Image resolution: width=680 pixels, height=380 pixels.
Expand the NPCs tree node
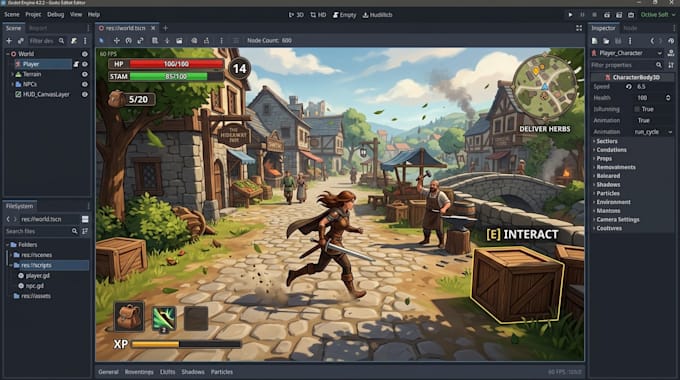[12, 84]
